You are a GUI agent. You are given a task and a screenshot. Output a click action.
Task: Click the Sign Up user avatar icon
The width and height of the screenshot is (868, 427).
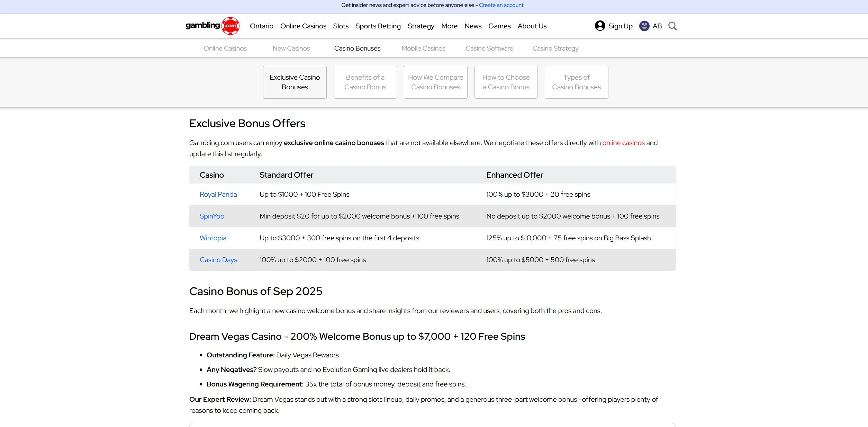[x=600, y=26]
